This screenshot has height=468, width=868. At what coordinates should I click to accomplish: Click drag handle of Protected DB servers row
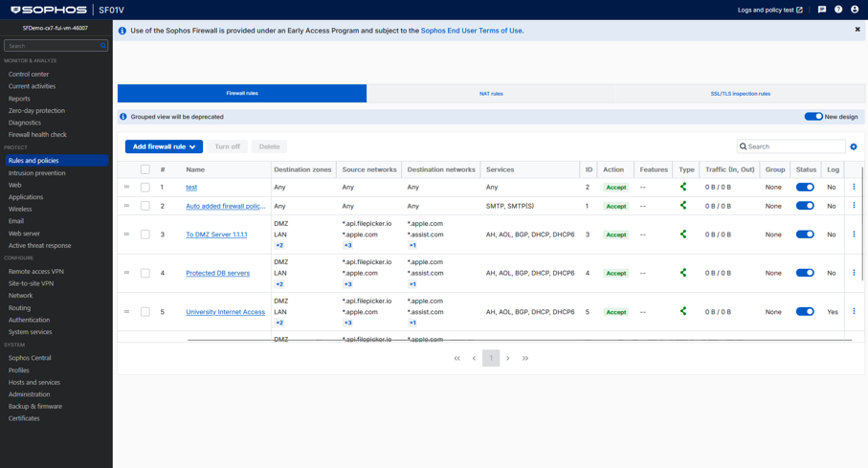[126, 273]
